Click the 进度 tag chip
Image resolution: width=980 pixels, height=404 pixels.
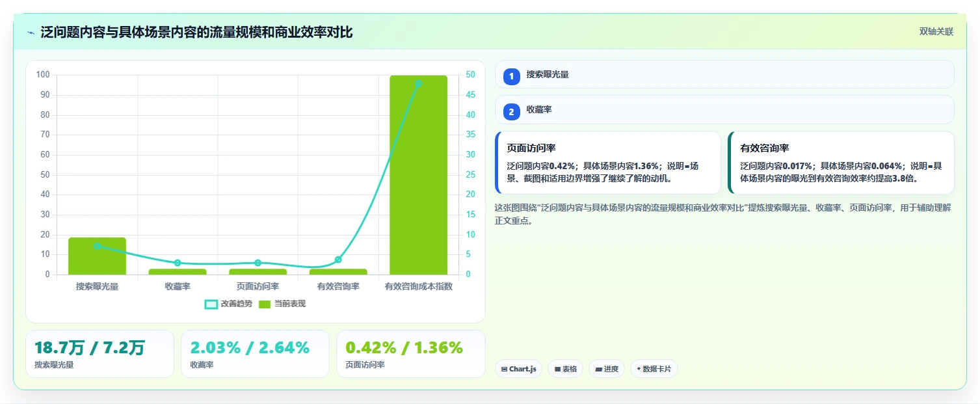tap(606, 369)
